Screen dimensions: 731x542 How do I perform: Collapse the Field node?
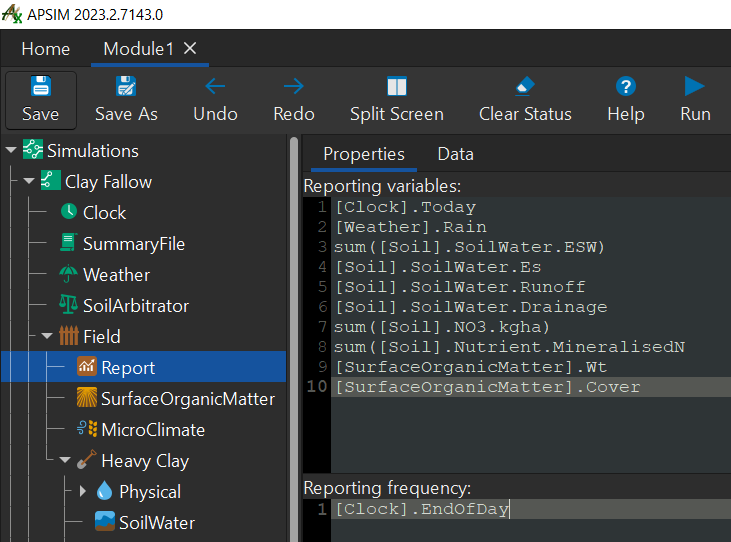click(47, 336)
